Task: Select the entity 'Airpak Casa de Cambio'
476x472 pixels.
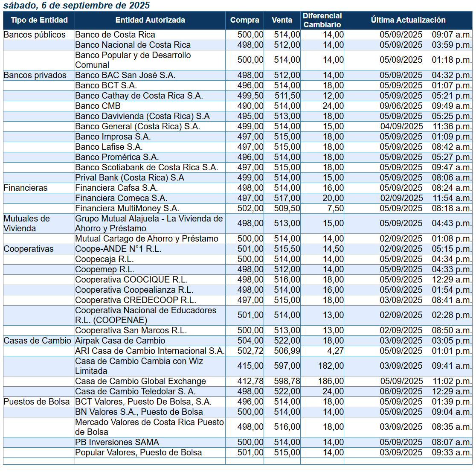Action: [120, 341]
